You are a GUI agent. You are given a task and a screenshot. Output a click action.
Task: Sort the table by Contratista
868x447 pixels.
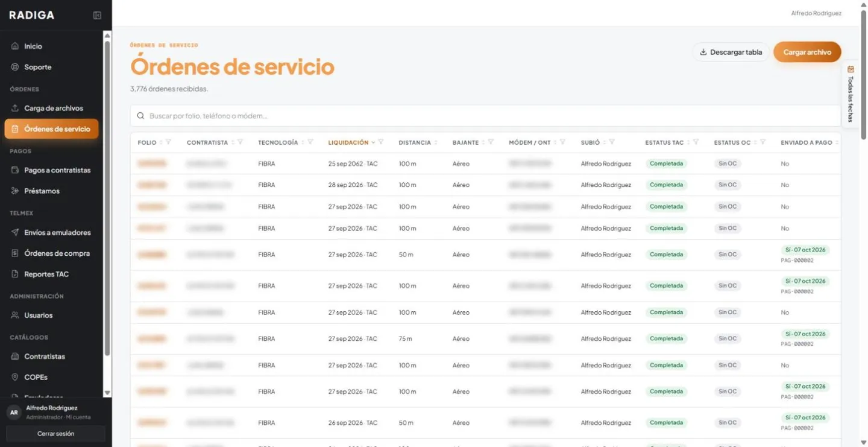point(210,143)
